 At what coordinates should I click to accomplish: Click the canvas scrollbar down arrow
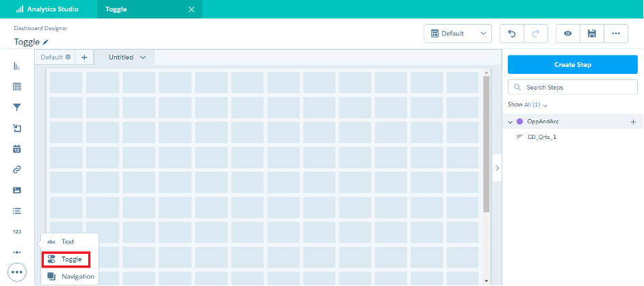point(487,281)
